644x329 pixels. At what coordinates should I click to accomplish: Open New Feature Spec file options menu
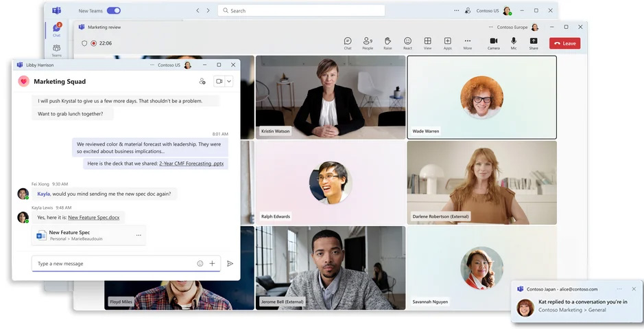click(139, 235)
